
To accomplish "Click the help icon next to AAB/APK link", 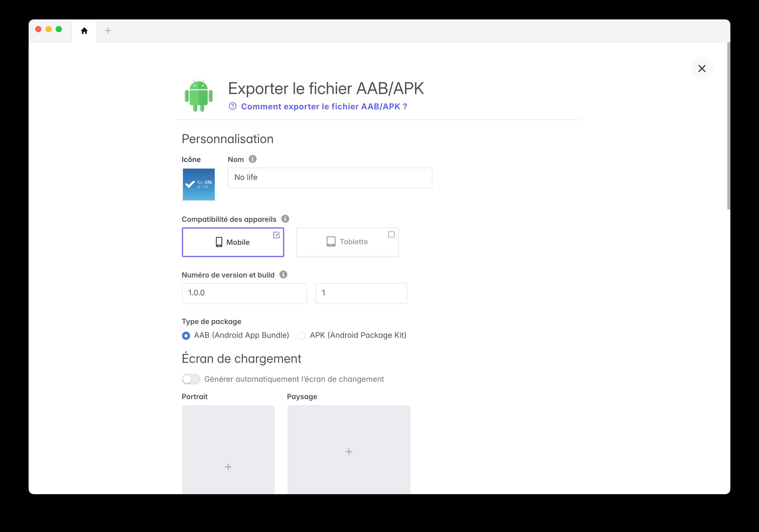I will pos(232,106).
